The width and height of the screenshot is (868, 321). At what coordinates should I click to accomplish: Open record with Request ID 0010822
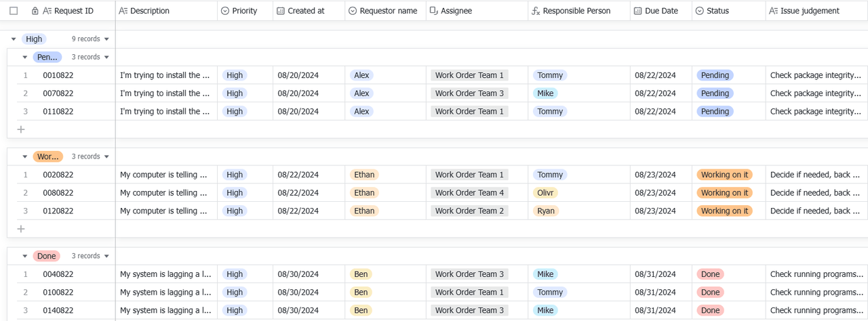(58, 75)
